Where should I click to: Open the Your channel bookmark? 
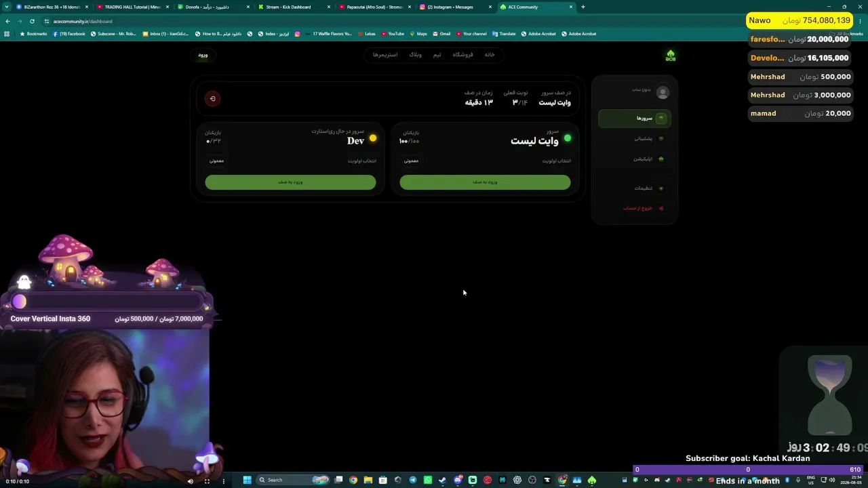coord(471,34)
